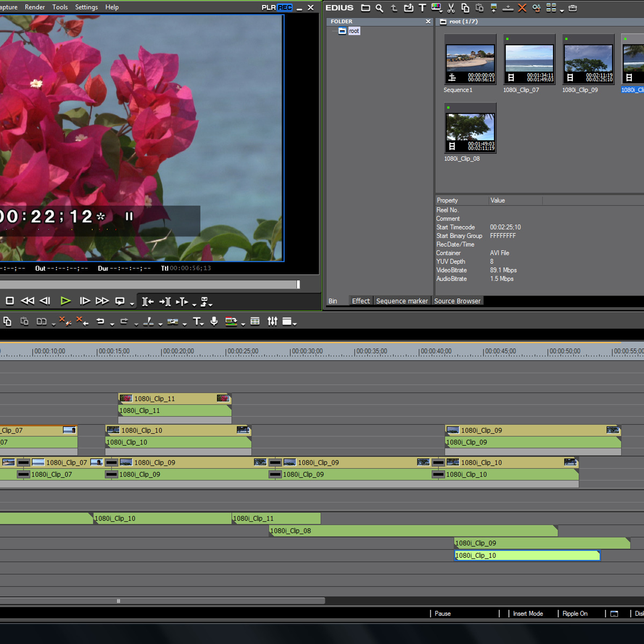Viewport: 644px width, 644px height.
Task: Undo last action in timeline toolbar
Action: (x=100, y=321)
